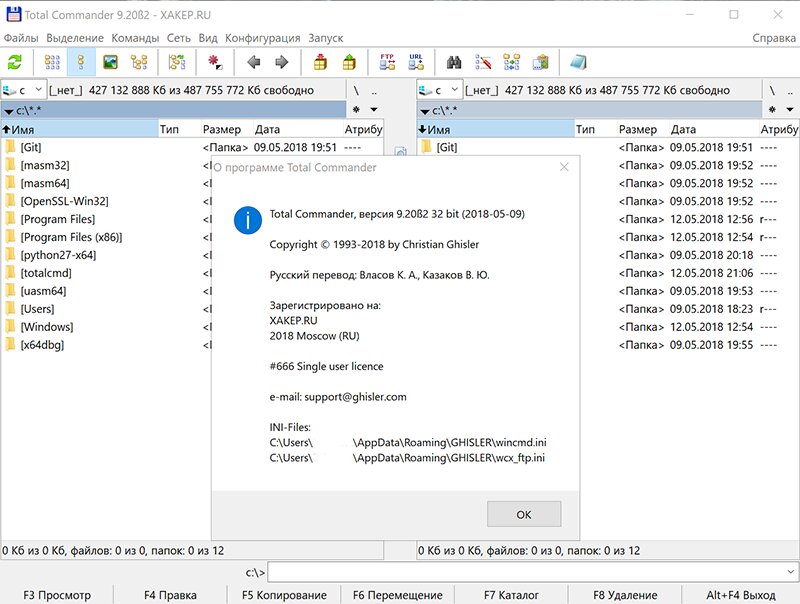This screenshot has width=800, height=604.
Task: Select [OpenSSL-Win32] in the left panel
Action: [65, 201]
